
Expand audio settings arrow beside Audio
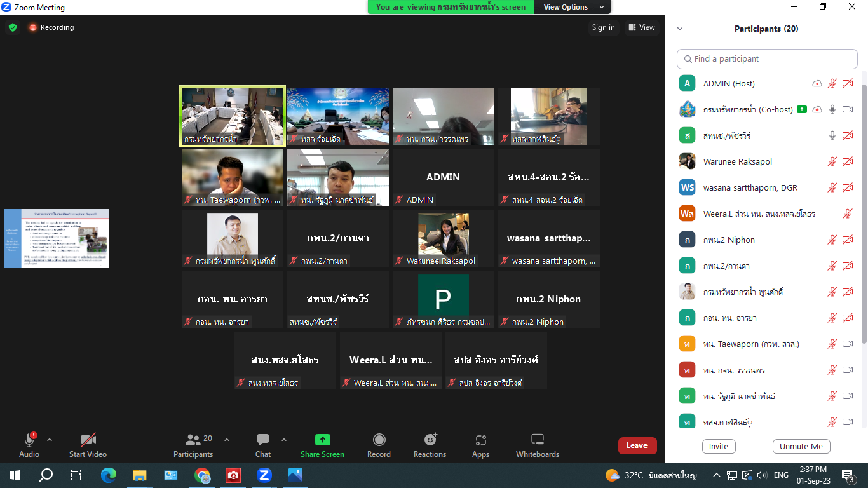click(x=50, y=440)
